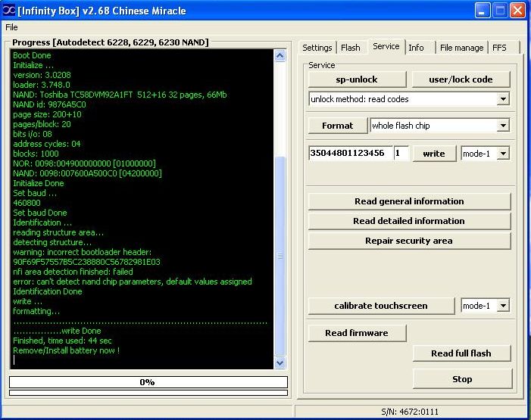
Task: Click the Infinity Box title bar icon
Action: click(x=9, y=11)
